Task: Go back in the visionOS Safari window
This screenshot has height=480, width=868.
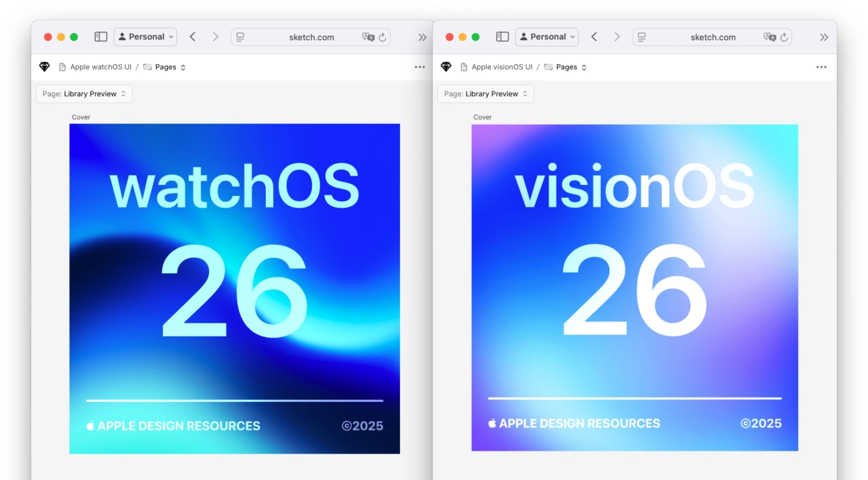Action: [x=594, y=37]
